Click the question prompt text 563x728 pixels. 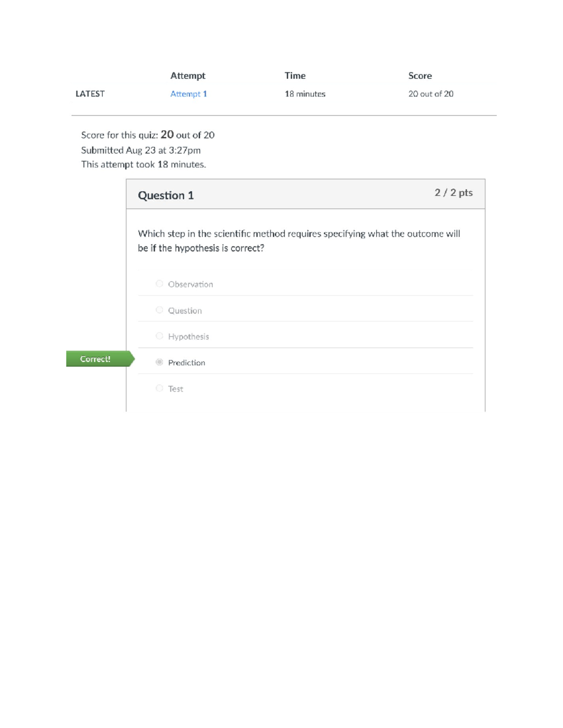point(300,241)
